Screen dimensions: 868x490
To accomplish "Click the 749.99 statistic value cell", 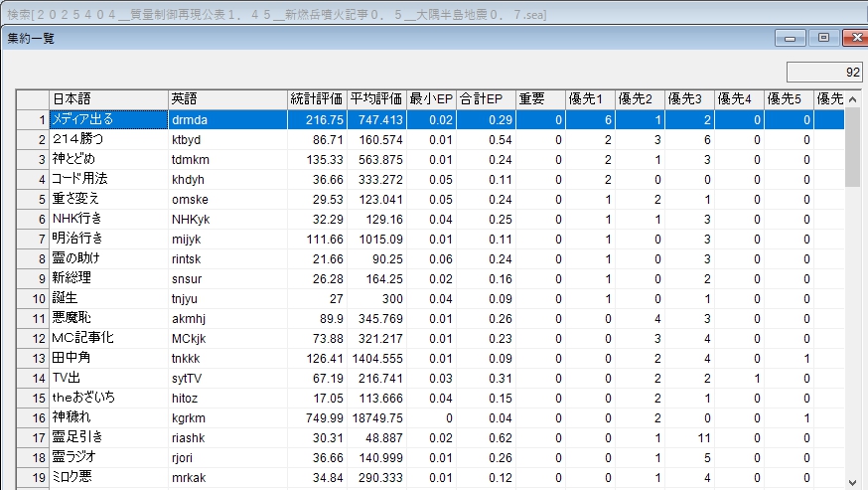I will (317, 417).
